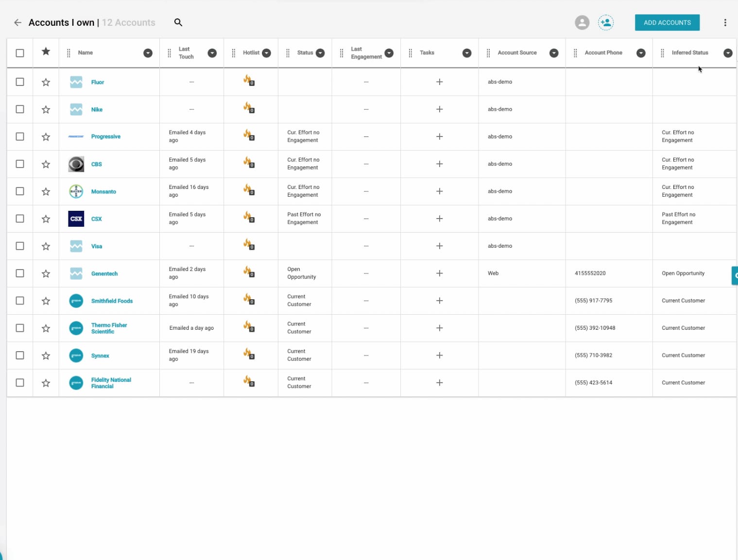Open the Synnex account link
The width and height of the screenshot is (738, 560).
coord(100,356)
